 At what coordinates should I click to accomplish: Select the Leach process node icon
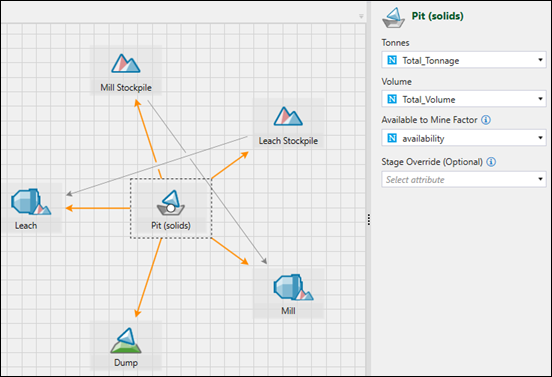31,202
